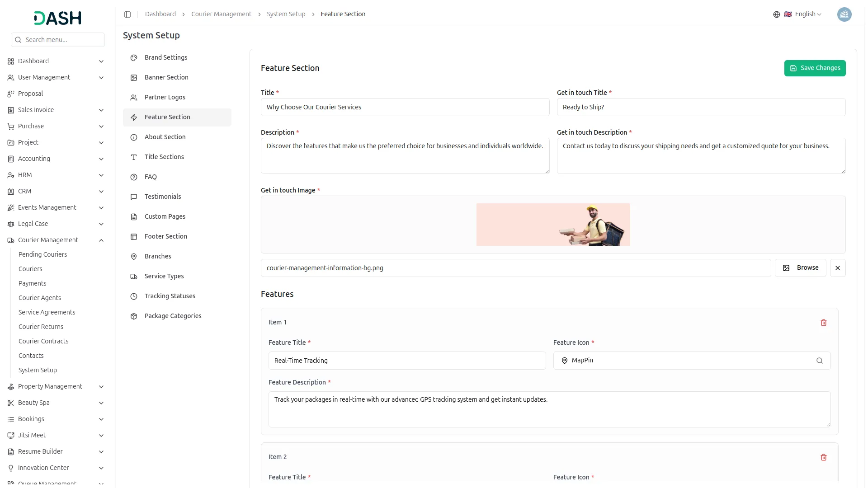Click the Get in touch image thumbnail
The width and height of the screenshot is (868, 488).
[552, 225]
